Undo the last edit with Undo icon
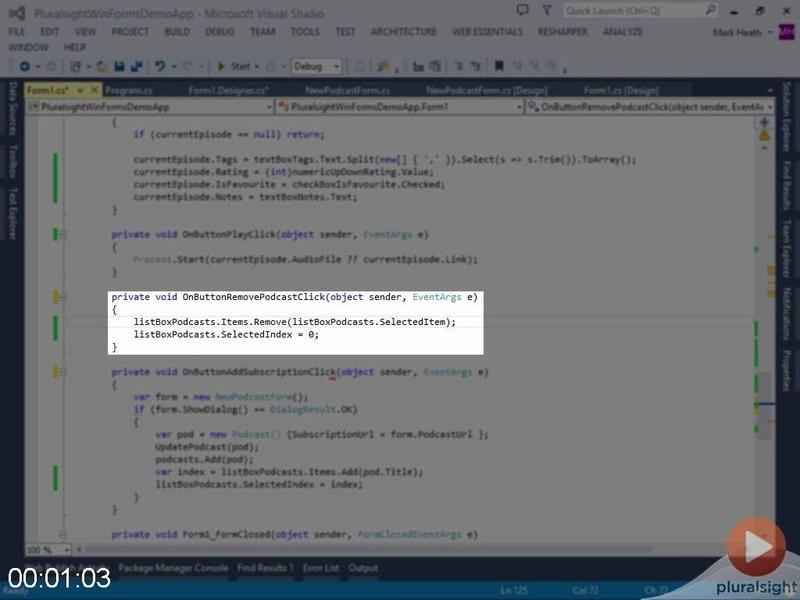 pyautogui.click(x=160, y=66)
